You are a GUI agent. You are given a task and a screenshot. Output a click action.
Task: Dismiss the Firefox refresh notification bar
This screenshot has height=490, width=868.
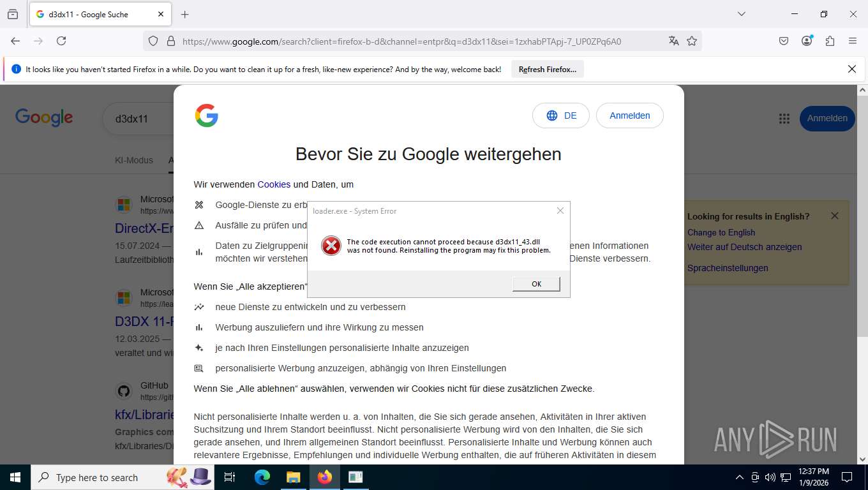851,69
